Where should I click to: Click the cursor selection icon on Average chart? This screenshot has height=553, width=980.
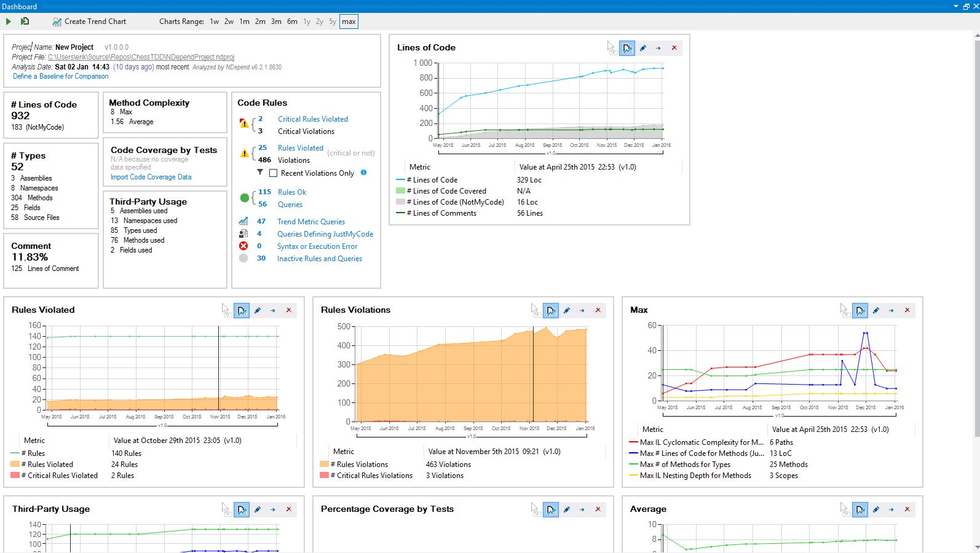pyautogui.click(x=845, y=509)
